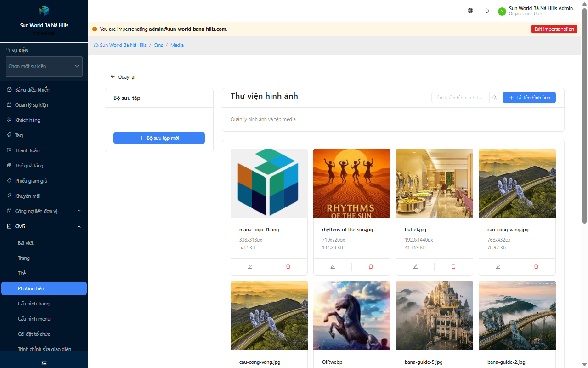This screenshot has height=368, width=588.
Task: Collapse the sidebar with bottom menu icon
Action: [44, 363]
